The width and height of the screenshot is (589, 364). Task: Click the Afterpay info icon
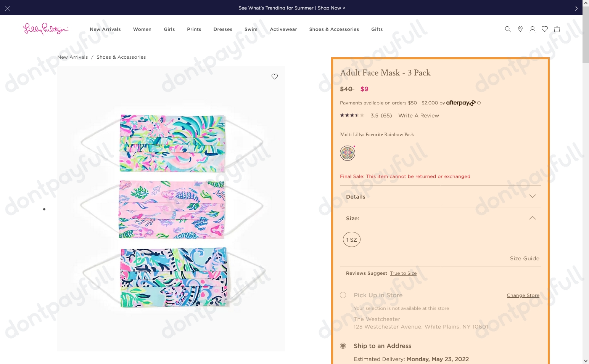click(479, 103)
